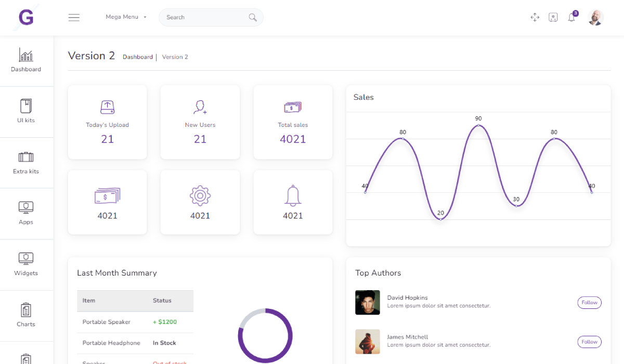The image size is (624, 364).
Task: Open the square icon beside the bell in the header
Action: click(x=553, y=17)
